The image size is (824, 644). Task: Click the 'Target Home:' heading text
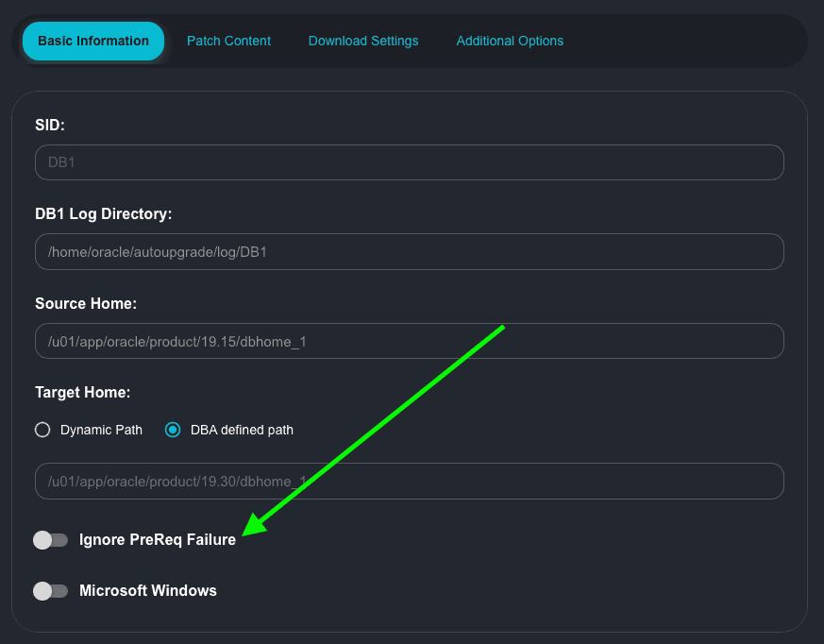pyautogui.click(x=83, y=392)
